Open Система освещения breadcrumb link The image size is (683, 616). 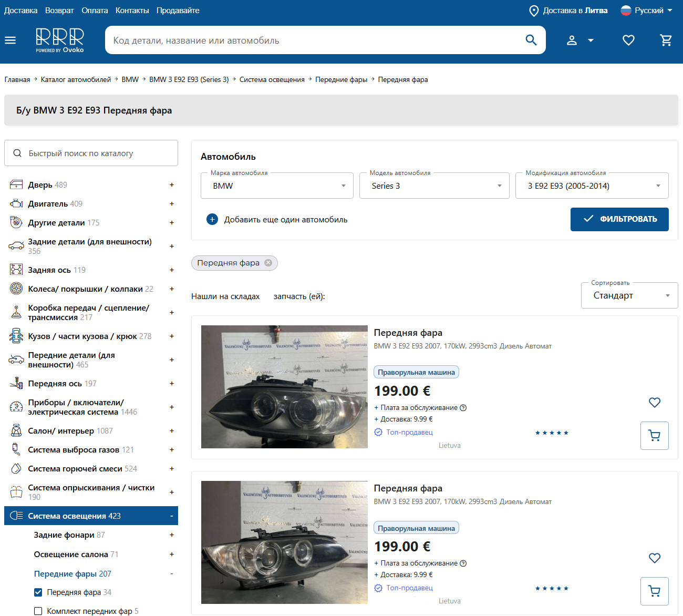272,80
